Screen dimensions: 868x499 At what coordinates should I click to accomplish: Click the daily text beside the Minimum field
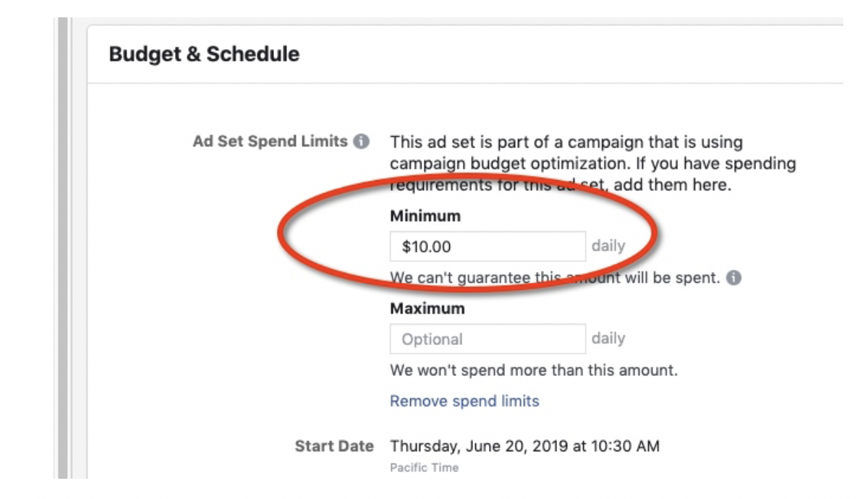[x=608, y=246]
